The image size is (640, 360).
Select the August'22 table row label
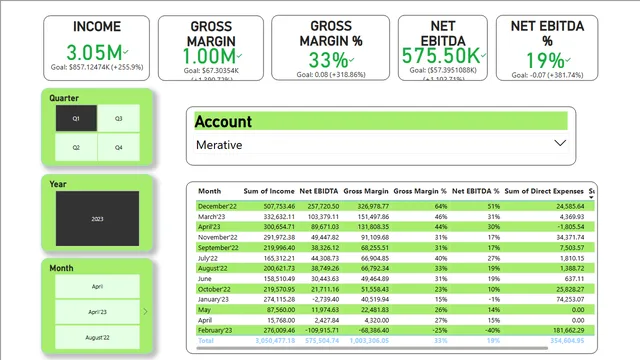click(x=213, y=268)
